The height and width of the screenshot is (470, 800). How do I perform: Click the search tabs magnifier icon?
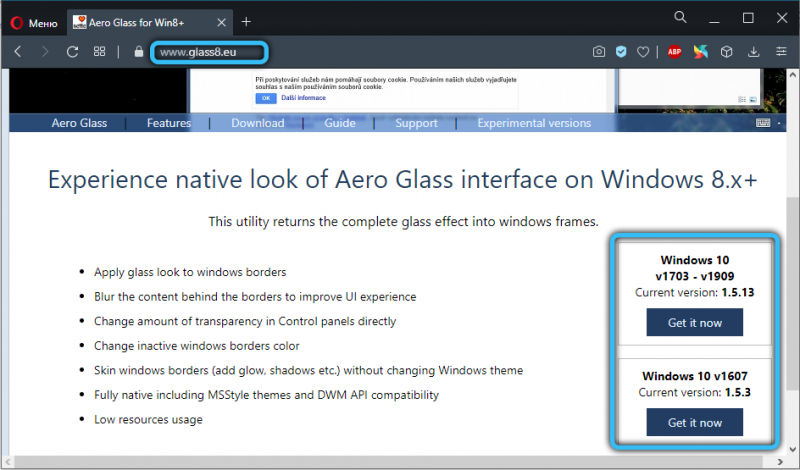coord(680,17)
